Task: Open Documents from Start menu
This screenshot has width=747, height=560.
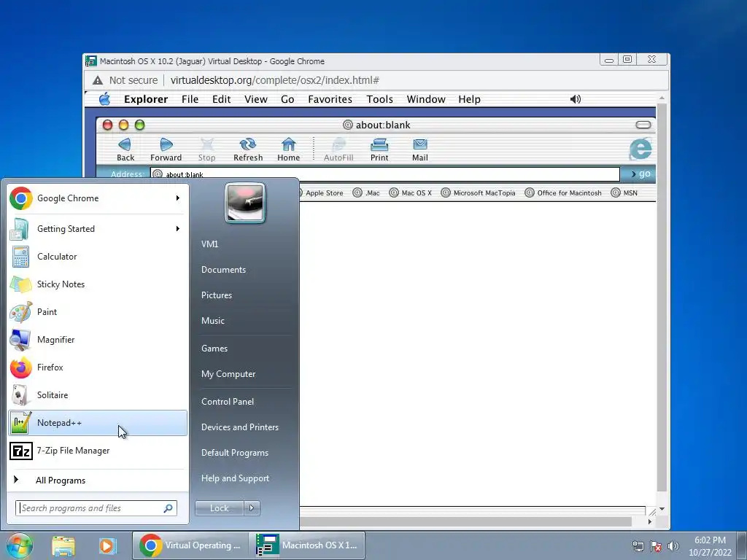Action: [x=223, y=270]
